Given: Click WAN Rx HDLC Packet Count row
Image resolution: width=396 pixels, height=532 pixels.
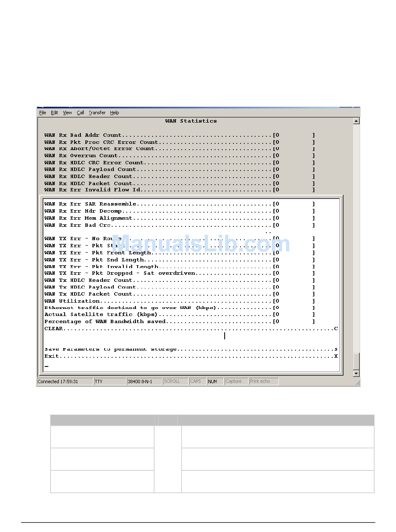Looking at the screenshot, I should click(x=180, y=183).
